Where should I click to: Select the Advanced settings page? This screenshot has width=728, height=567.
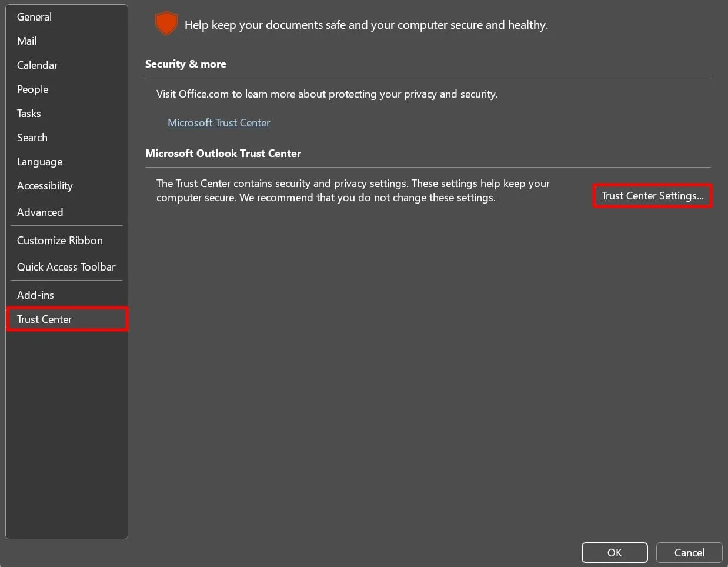(x=40, y=212)
